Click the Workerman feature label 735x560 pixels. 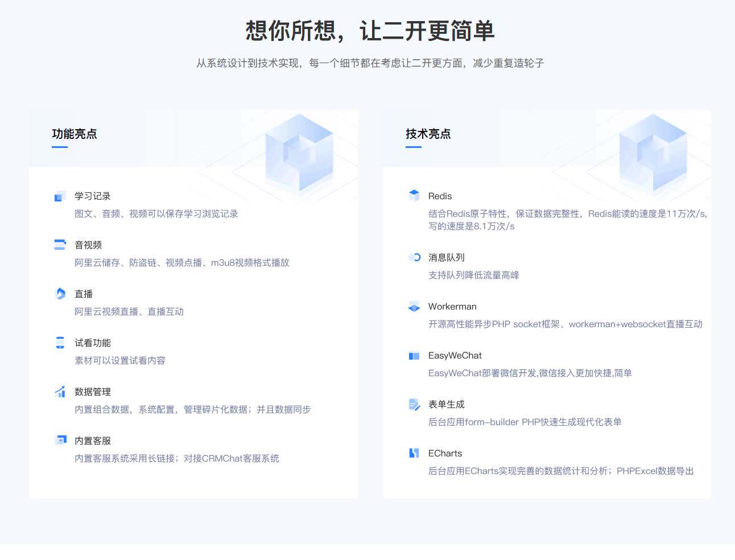pos(452,306)
